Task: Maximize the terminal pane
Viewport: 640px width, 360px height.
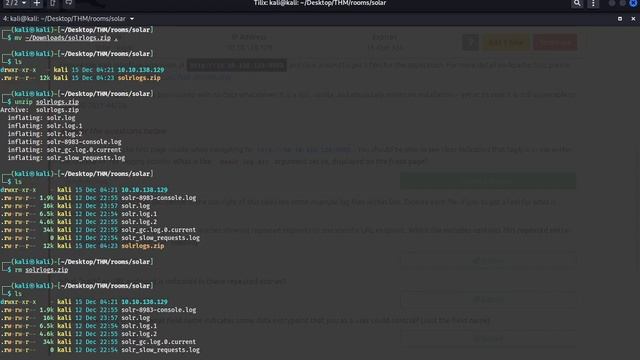Action: pyautogui.click(x=620, y=19)
